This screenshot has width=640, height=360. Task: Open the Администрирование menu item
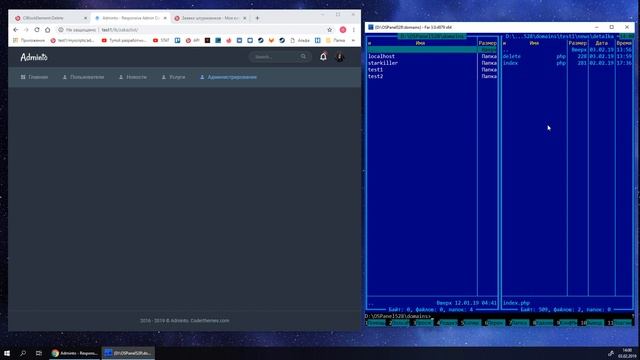pos(228,77)
